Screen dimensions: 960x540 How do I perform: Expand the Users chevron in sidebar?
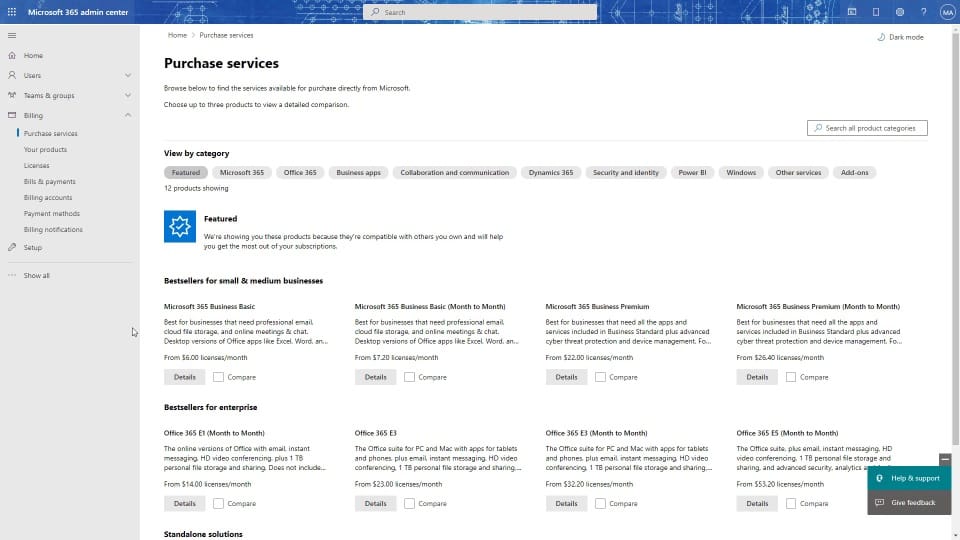click(x=127, y=75)
